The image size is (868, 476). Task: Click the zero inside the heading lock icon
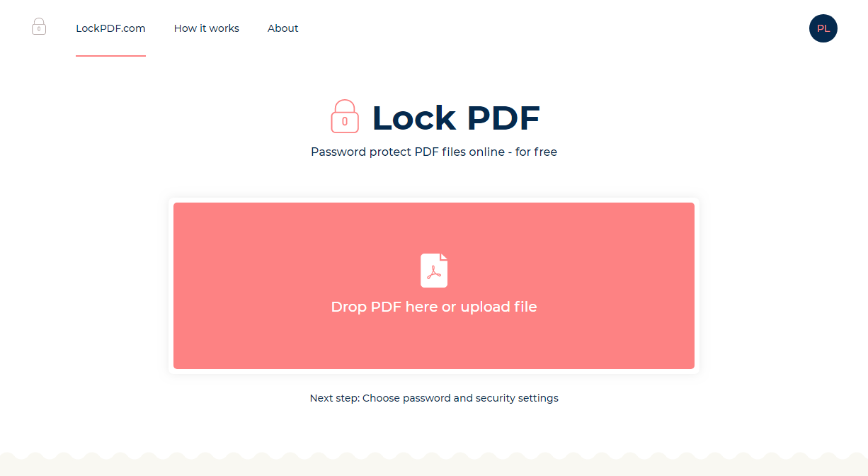point(345,122)
